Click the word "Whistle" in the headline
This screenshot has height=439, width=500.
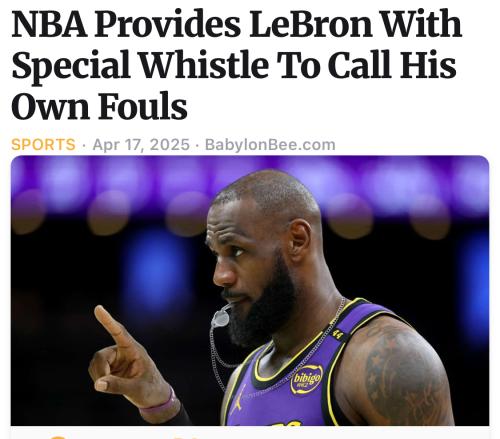click(204, 65)
